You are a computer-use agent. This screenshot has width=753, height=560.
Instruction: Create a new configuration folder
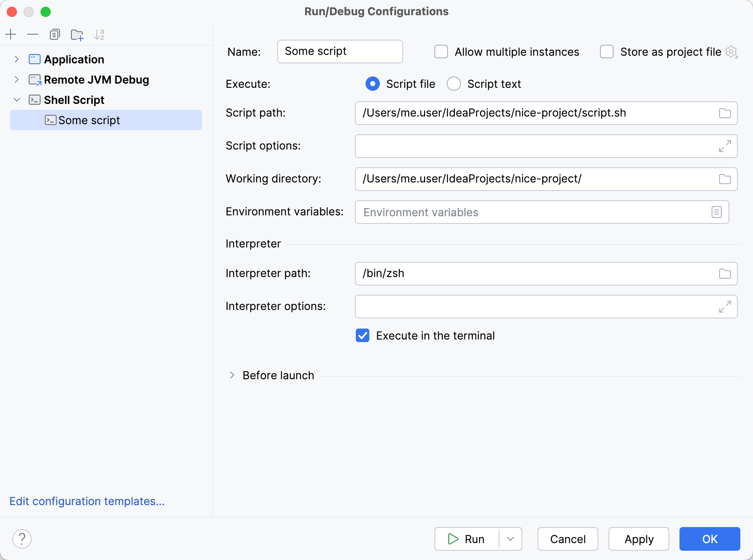pos(77,34)
